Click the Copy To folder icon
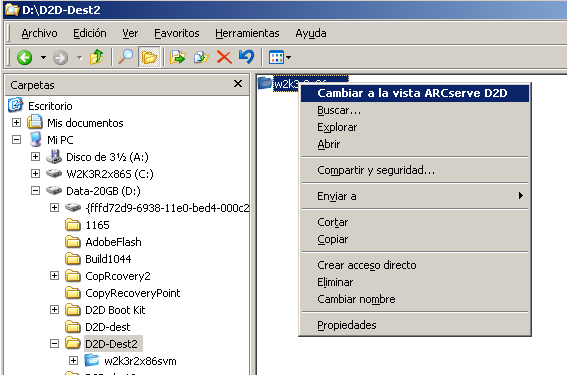The height and width of the screenshot is (375, 567). (201, 57)
